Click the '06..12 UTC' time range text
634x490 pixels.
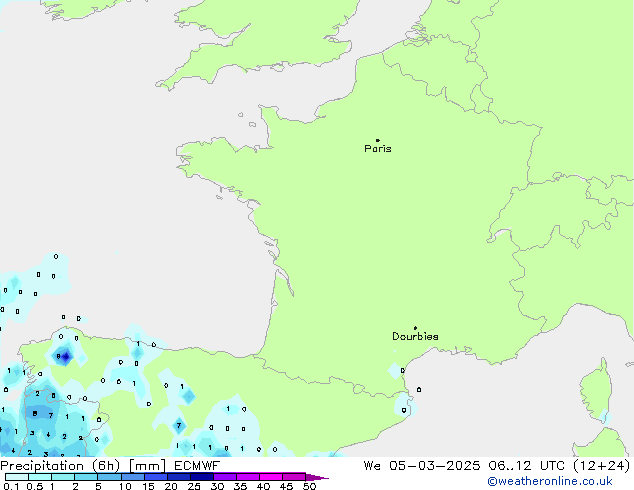(x=526, y=466)
